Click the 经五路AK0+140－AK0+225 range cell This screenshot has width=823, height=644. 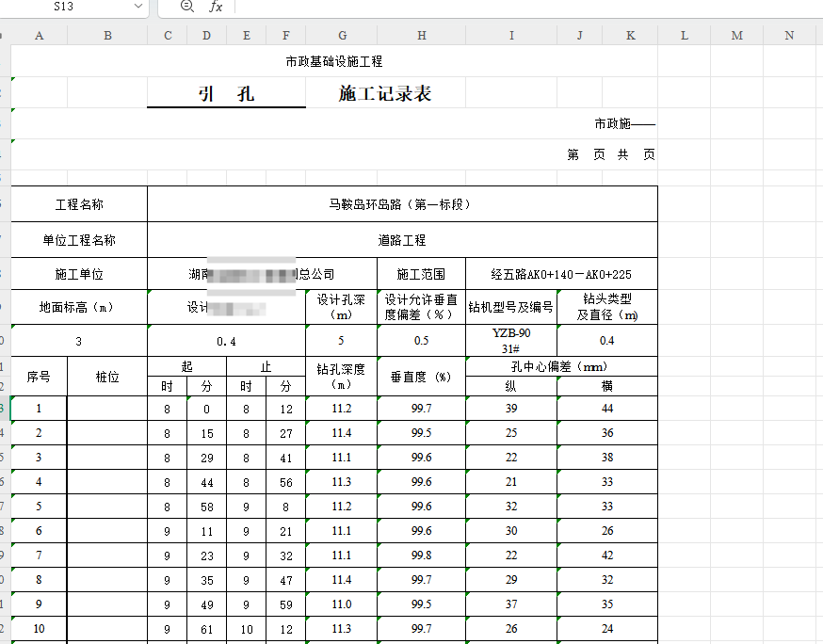click(561, 275)
